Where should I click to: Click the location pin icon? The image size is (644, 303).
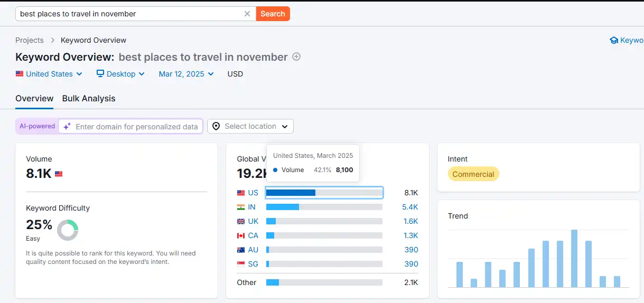pyautogui.click(x=216, y=126)
